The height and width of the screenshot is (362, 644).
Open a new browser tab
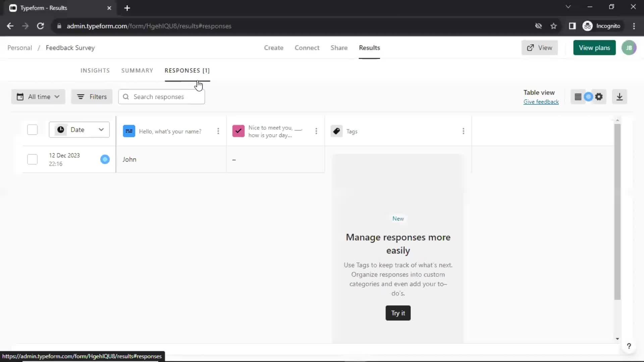127,8
